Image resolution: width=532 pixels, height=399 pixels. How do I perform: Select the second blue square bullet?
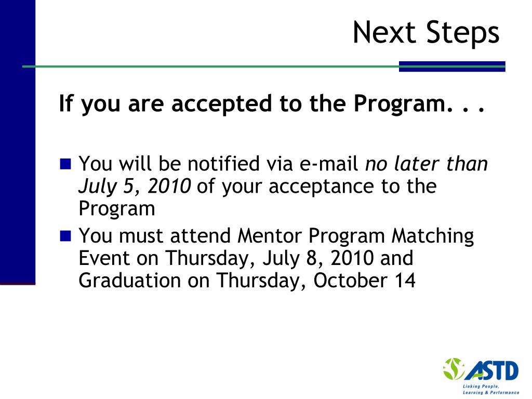click(x=65, y=236)
